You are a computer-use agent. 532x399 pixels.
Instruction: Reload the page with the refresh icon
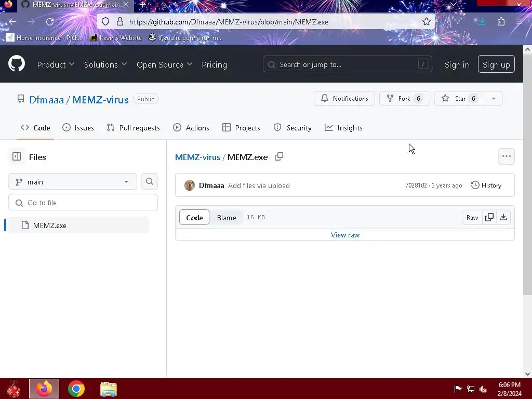(x=50, y=22)
